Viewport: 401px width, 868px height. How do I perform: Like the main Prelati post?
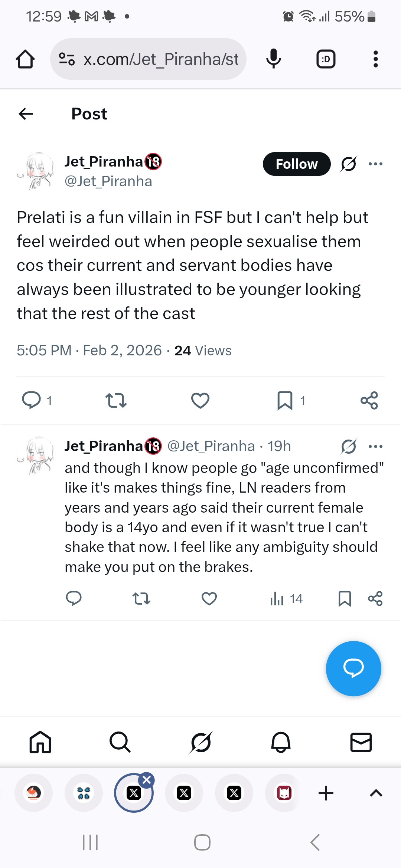[200, 401]
